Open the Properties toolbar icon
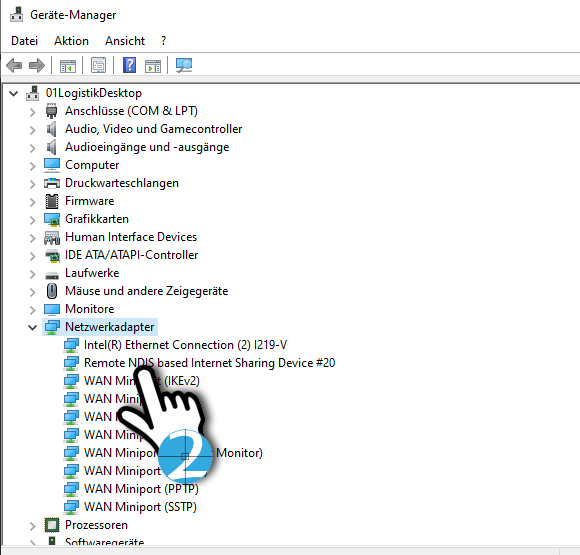580x555 pixels. point(98,65)
